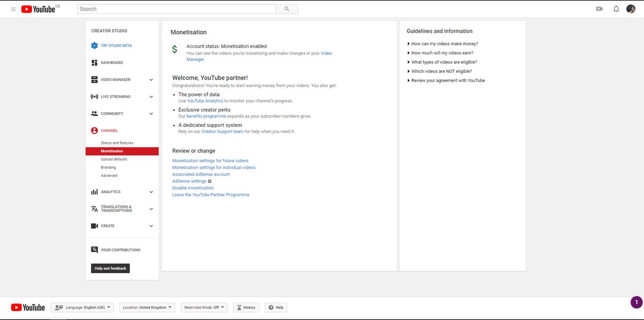The height and width of the screenshot is (320, 644).
Task: Expand the Video Manager section chevron
Action: [x=151, y=80]
